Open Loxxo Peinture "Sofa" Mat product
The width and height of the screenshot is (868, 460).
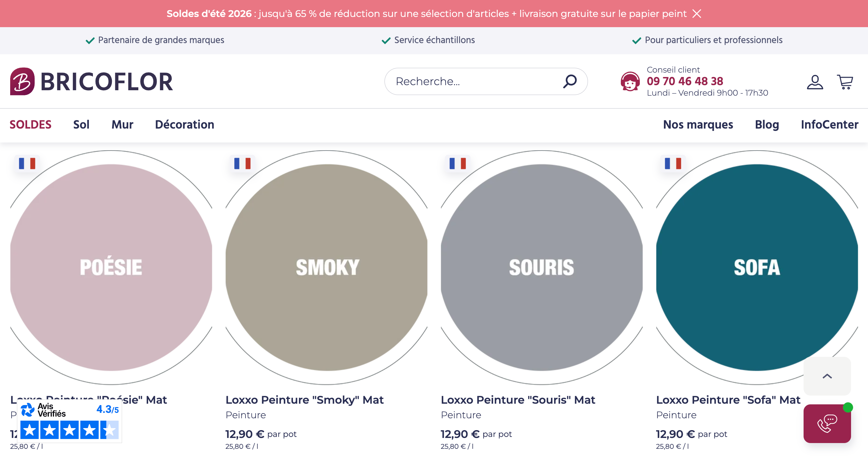click(x=728, y=400)
